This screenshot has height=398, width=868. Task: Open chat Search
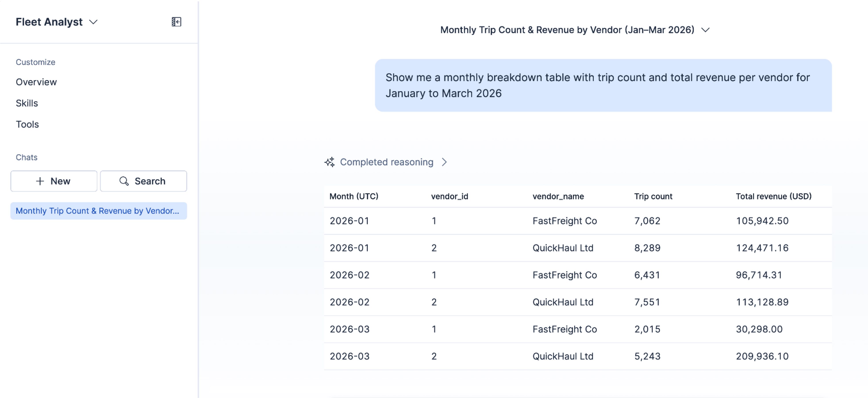tap(144, 181)
